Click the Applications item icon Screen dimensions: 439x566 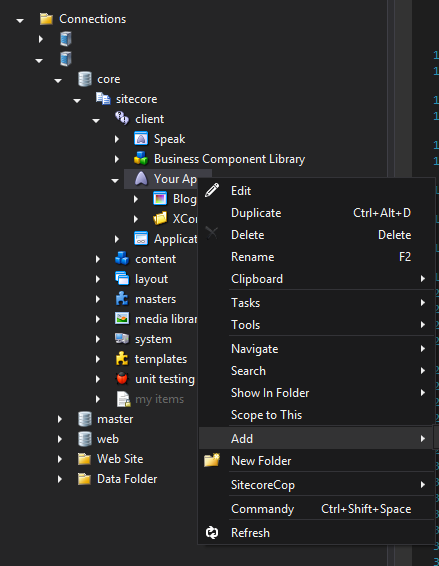141,239
